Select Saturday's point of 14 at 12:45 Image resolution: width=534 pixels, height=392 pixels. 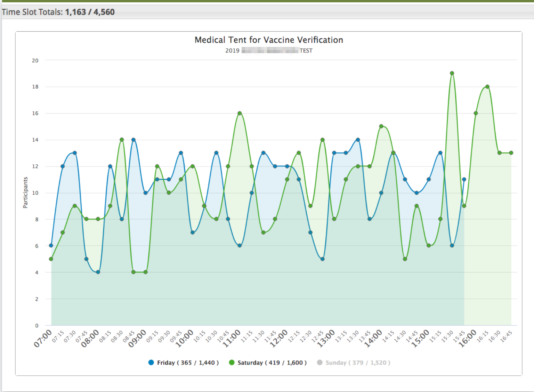(322, 140)
